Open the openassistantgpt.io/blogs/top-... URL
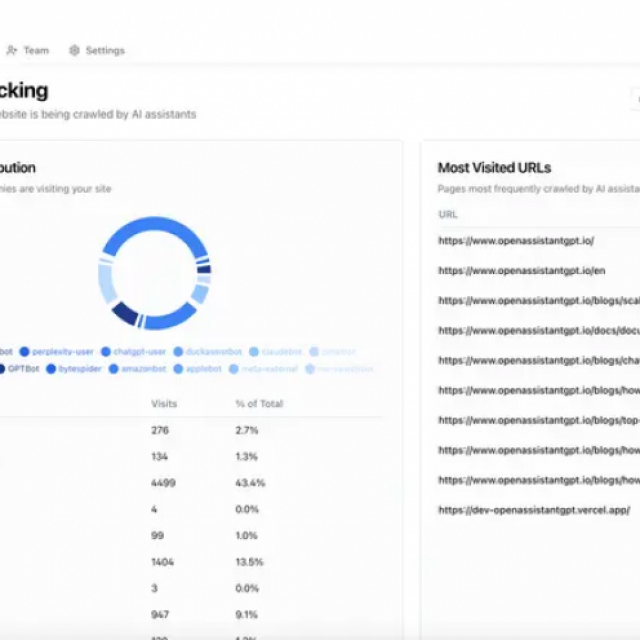 [539, 420]
